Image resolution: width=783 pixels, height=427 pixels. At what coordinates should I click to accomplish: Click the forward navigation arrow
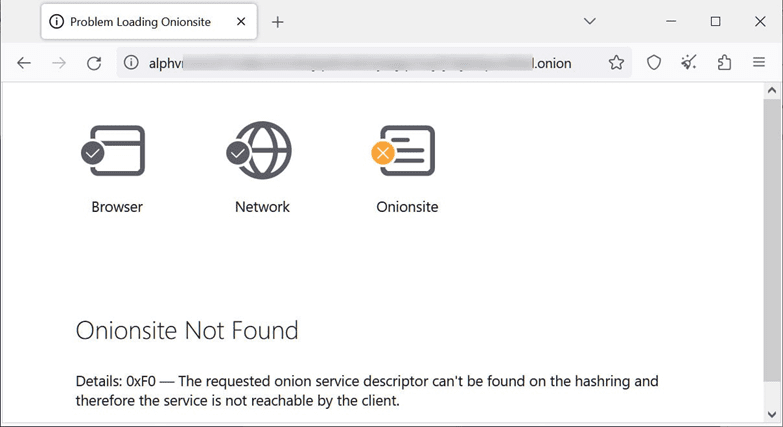click(x=59, y=63)
